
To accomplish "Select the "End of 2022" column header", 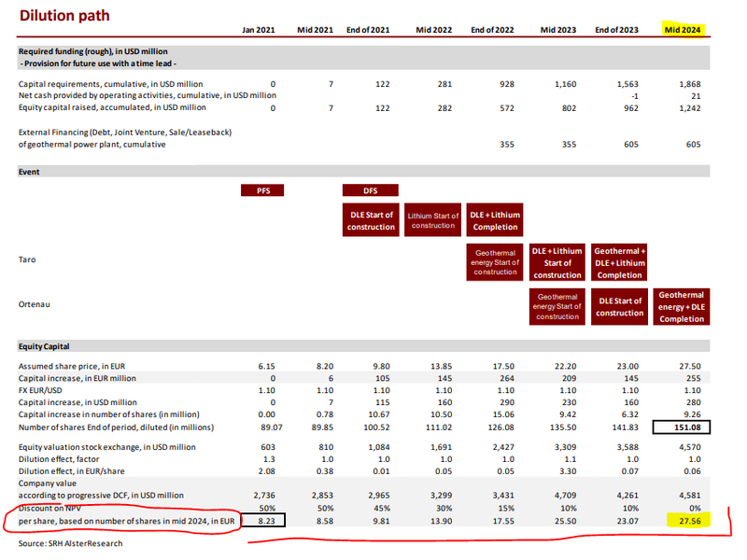I will pos(492,30).
